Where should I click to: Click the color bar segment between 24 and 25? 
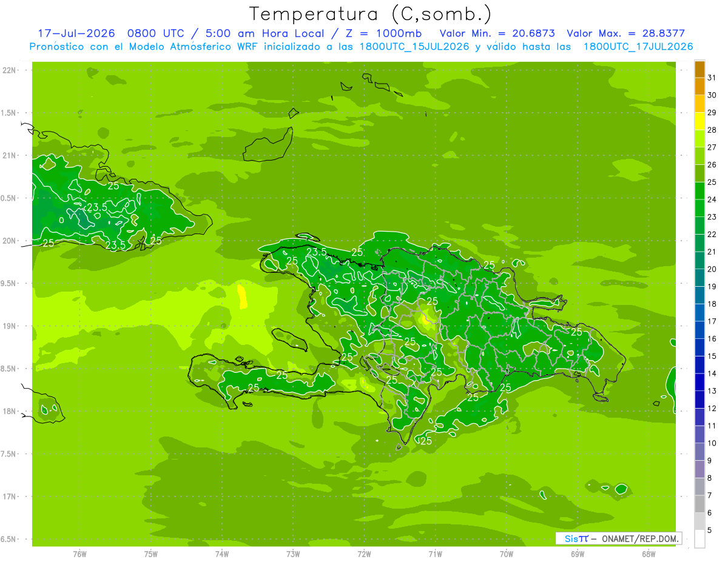tap(699, 191)
